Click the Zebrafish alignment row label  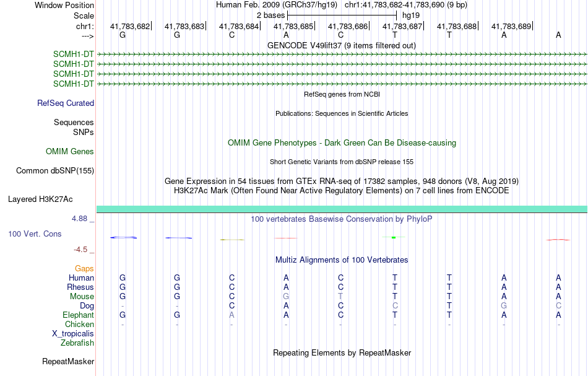coord(77,343)
